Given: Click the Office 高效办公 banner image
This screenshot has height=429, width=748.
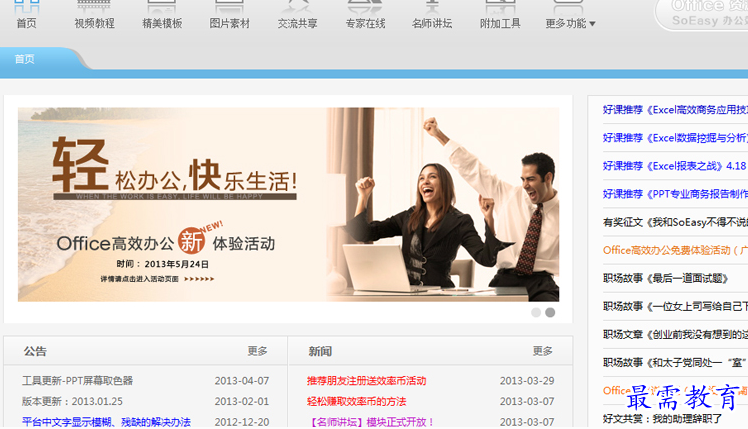Looking at the screenshot, I should coord(288,204).
